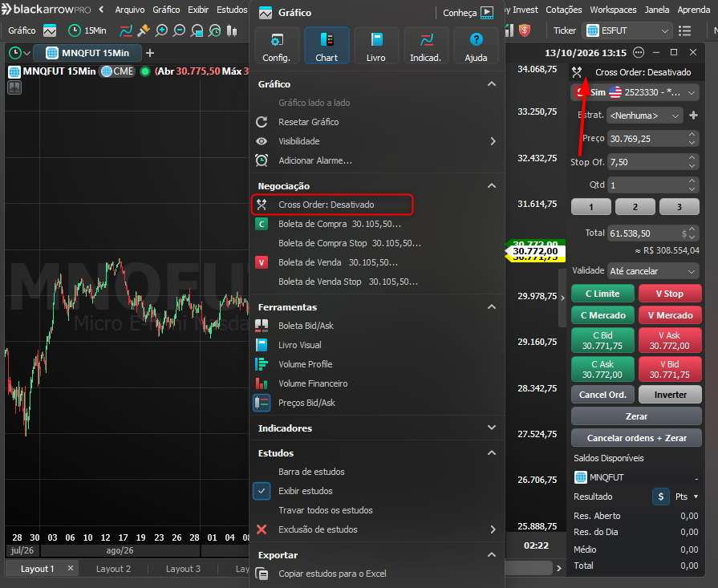Toggle Cross Order: Desativado in Negociação

pos(332,205)
